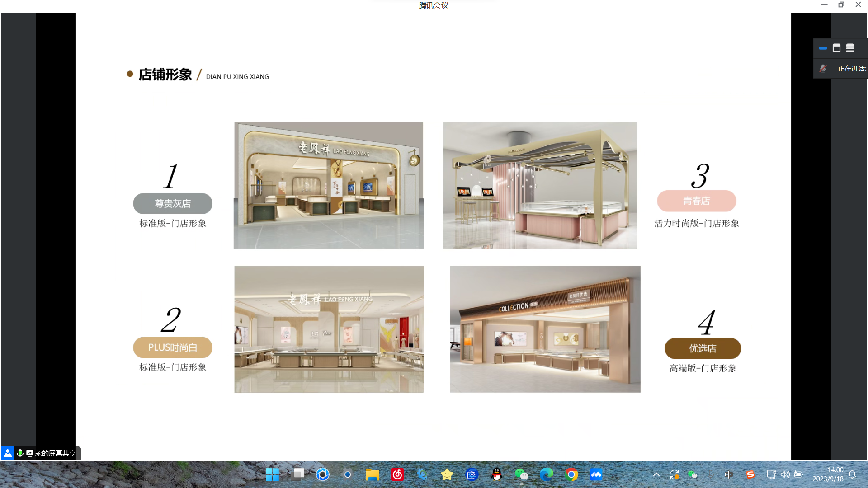Screen dimensions: 868x488
Task: Open NetEase Cloud Music from taskbar
Action: pyautogui.click(x=397, y=474)
